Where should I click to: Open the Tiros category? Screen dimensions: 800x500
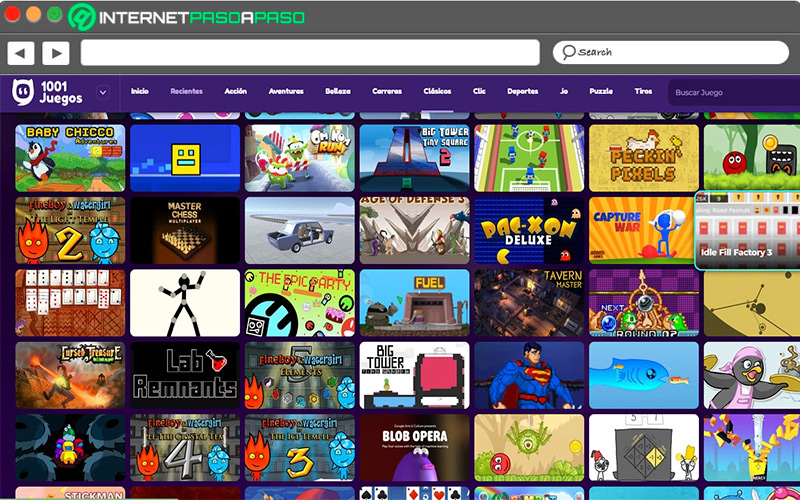[x=643, y=91]
